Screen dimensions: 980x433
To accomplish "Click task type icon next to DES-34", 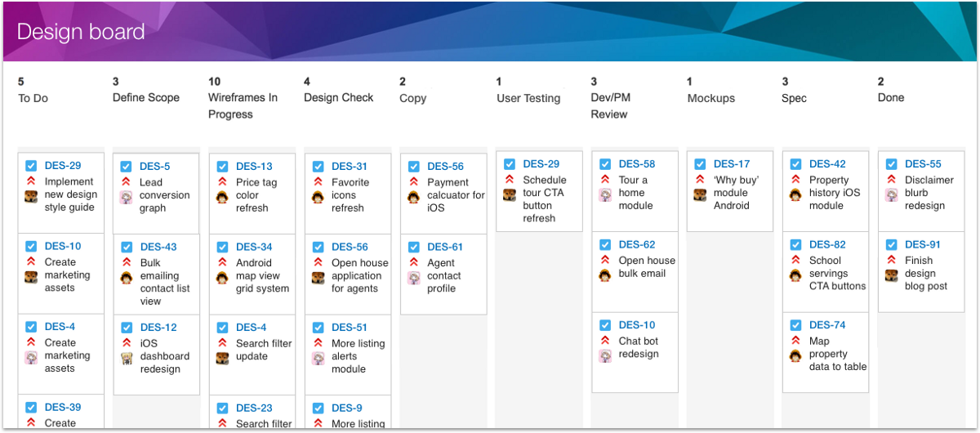I will [x=222, y=247].
